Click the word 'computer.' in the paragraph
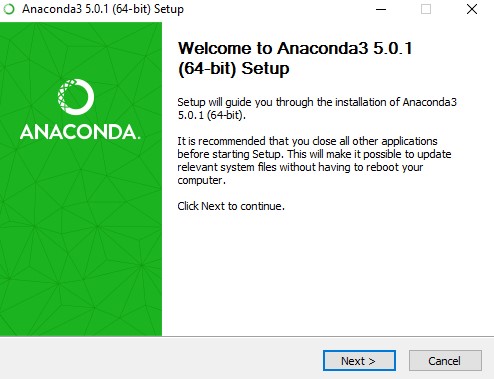This screenshot has height=379, width=494. click(201, 180)
